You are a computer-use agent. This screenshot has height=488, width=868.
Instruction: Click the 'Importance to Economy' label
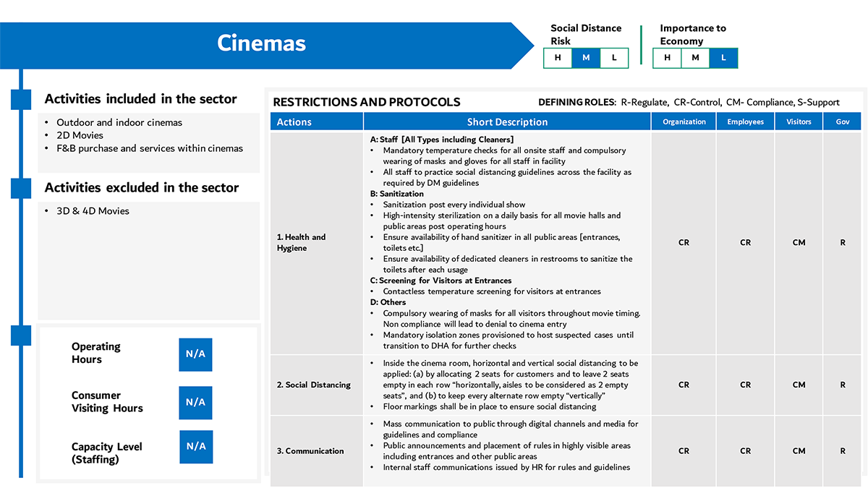(x=693, y=35)
